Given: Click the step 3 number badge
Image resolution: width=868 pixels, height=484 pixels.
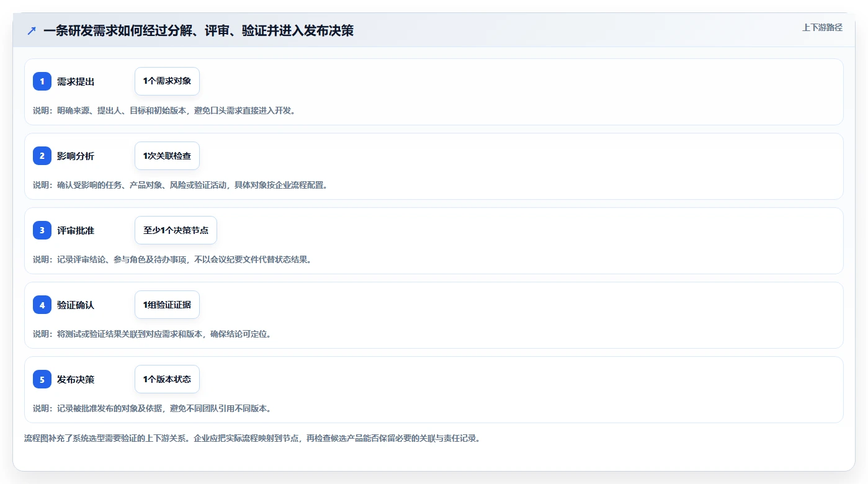Looking at the screenshot, I should 42,230.
